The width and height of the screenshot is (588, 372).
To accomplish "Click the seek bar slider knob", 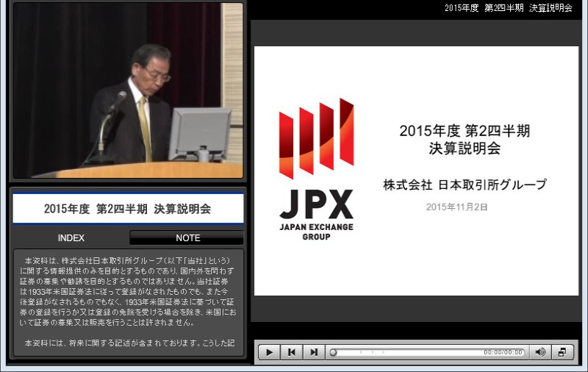I will [x=333, y=352].
